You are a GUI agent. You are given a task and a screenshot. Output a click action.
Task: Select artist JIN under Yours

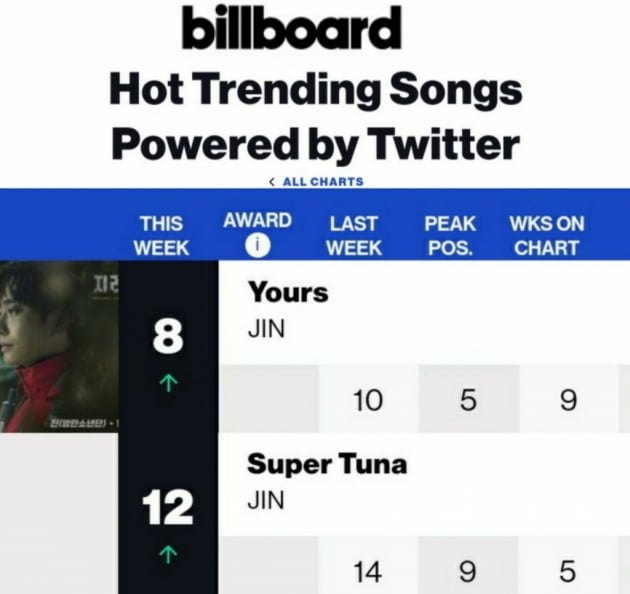pyautogui.click(x=266, y=328)
